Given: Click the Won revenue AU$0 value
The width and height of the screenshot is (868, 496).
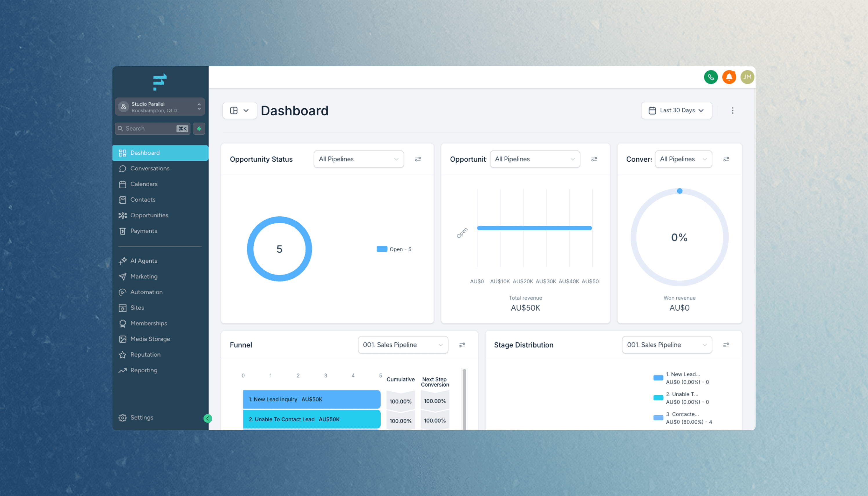Looking at the screenshot, I should tap(679, 308).
